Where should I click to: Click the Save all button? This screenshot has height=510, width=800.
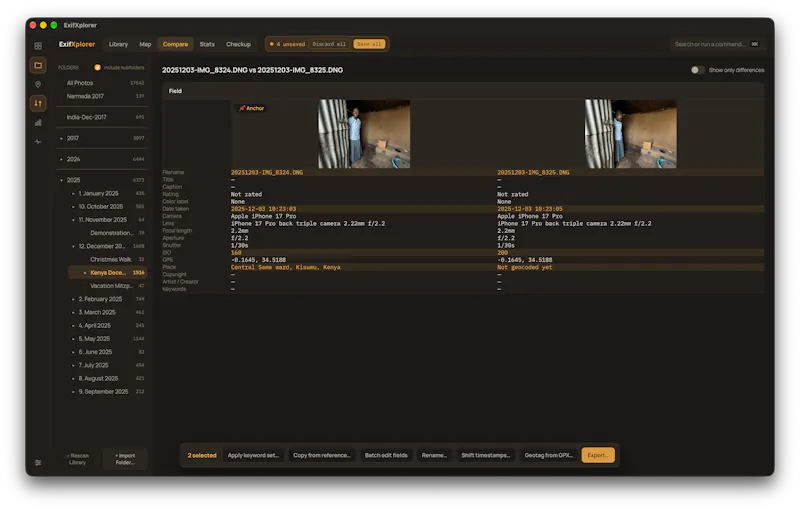[369, 44]
